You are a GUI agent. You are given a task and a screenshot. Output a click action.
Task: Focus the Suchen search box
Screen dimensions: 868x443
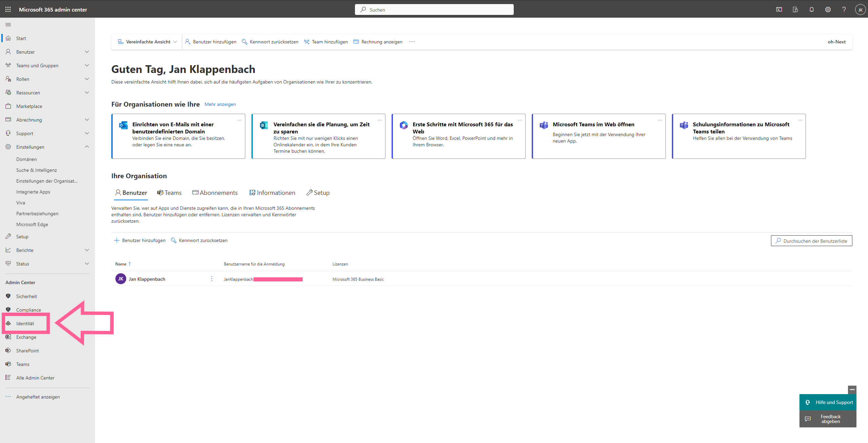pyautogui.click(x=434, y=10)
